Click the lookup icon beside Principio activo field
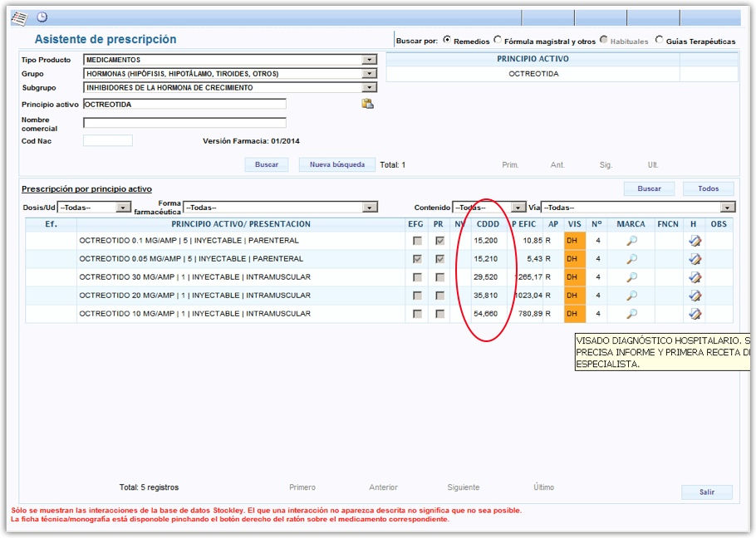756x538 pixels. tap(367, 104)
